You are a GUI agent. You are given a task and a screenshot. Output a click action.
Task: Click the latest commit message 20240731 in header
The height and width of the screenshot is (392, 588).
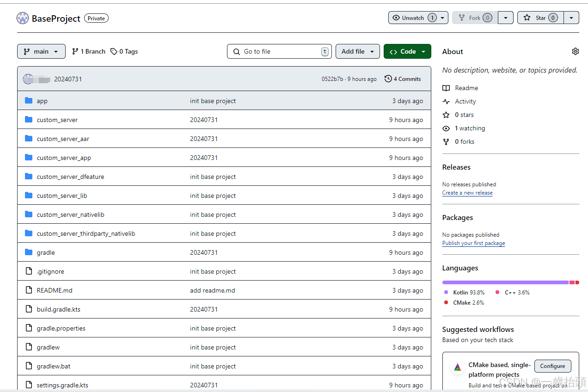(x=68, y=79)
